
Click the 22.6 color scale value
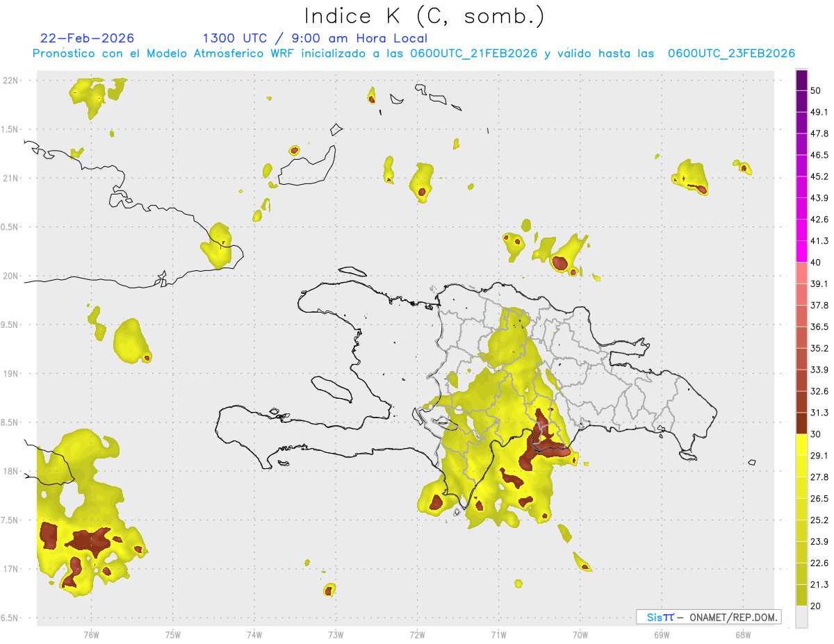(819, 563)
